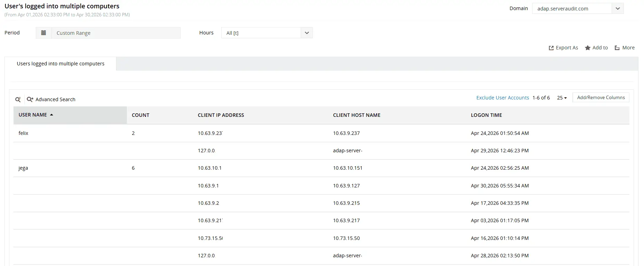Click logon time Apr 24,2026 02:56:25 AM

click(500, 168)
